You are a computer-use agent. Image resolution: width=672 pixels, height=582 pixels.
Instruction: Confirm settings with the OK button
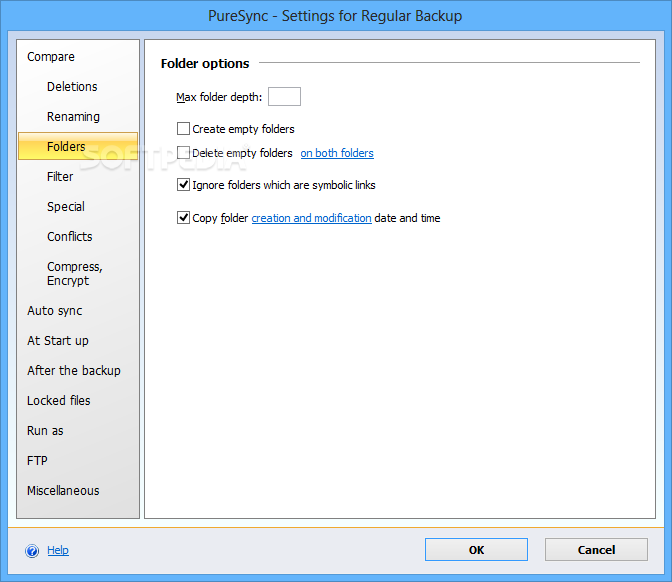(x=476, y=549)
